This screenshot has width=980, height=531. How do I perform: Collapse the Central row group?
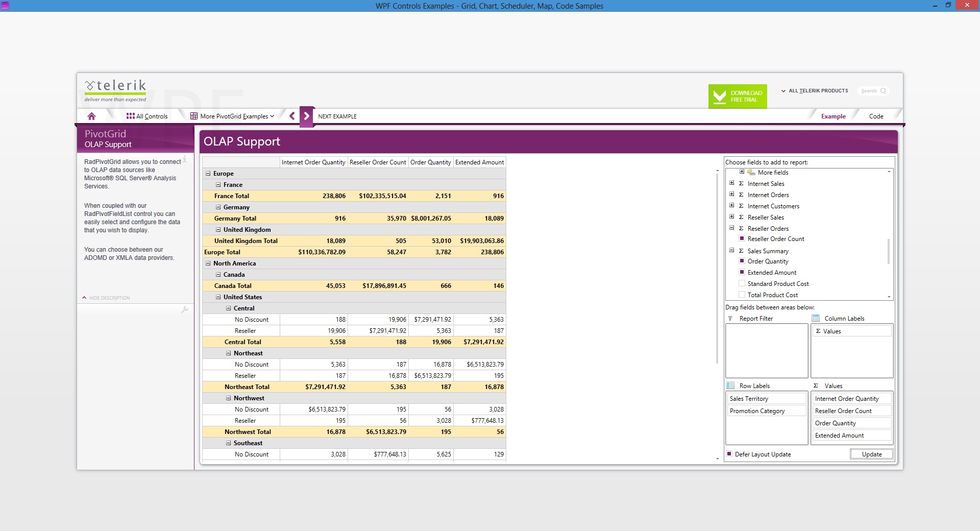(x=228, y=308)
